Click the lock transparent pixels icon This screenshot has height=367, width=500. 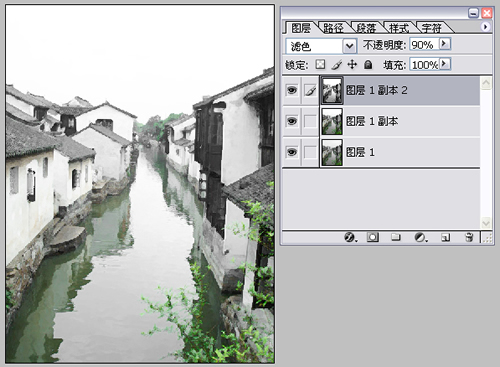[320, 64]
